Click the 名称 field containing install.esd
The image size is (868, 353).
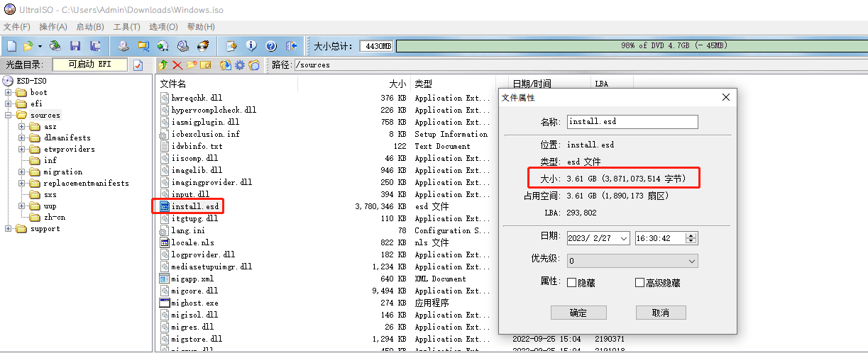pyautogui.click(x=632, y=121)
